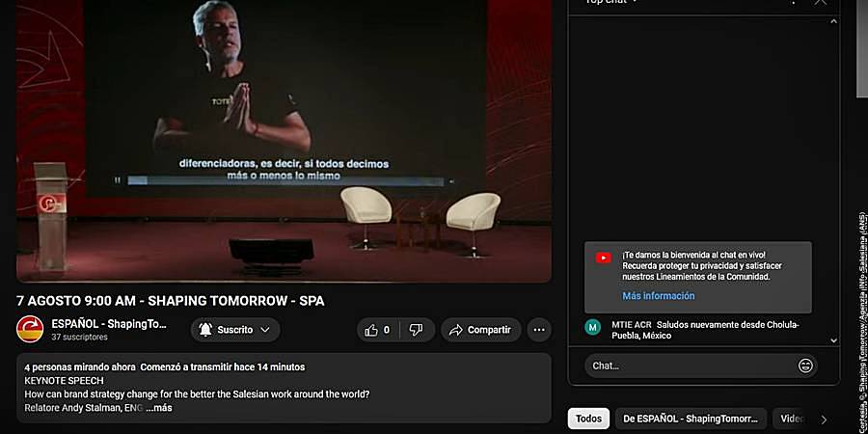The width and height of the screenshot is (868, 434).
Task: Expand description with ...más
Action: (159, 407)
